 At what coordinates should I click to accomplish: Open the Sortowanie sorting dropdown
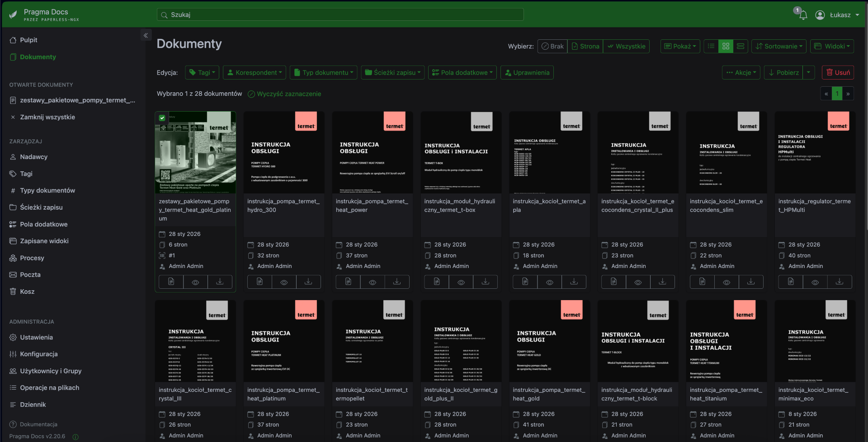[x=779, y=46]
